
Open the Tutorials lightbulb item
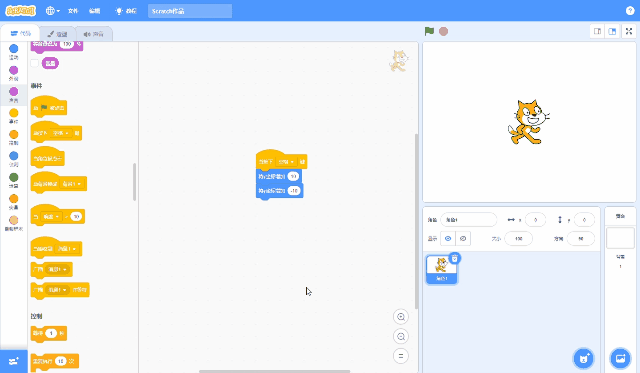click(126, 11)
